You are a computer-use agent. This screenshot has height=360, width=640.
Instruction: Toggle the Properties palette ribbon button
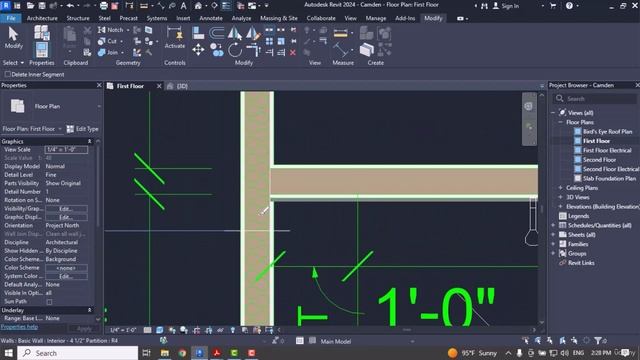42,50
